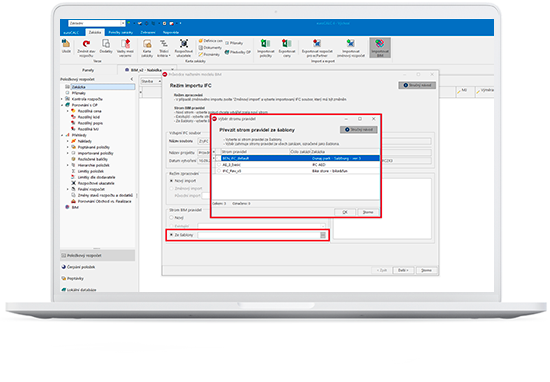
Task: Switch to Zakázka ribbon tab
Action: (95, 32)
